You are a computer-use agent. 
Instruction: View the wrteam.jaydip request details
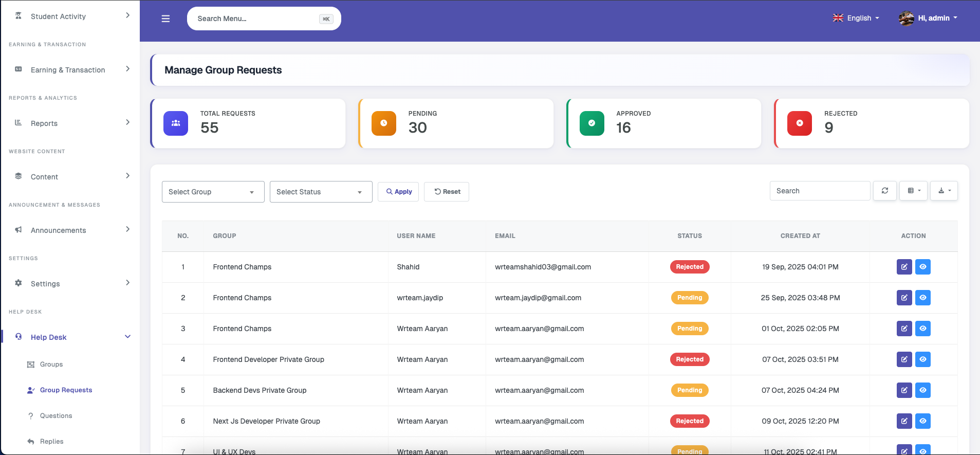pos(923,298)
